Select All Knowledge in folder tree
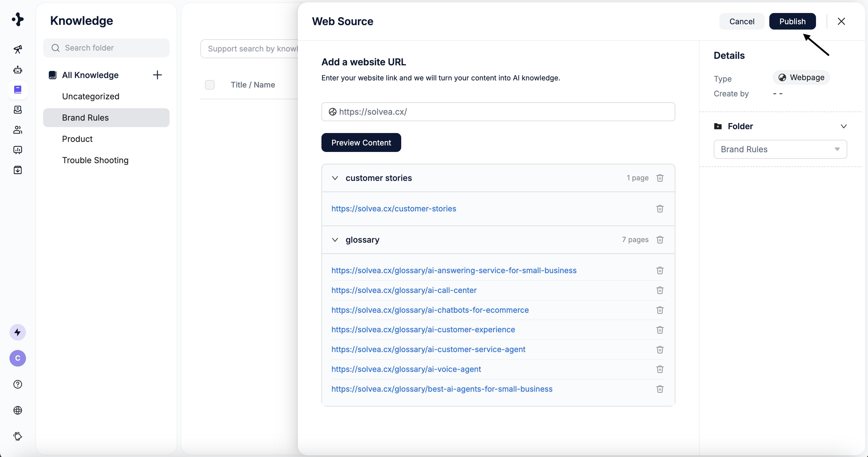Screen dimensions: 868x457 90,75
